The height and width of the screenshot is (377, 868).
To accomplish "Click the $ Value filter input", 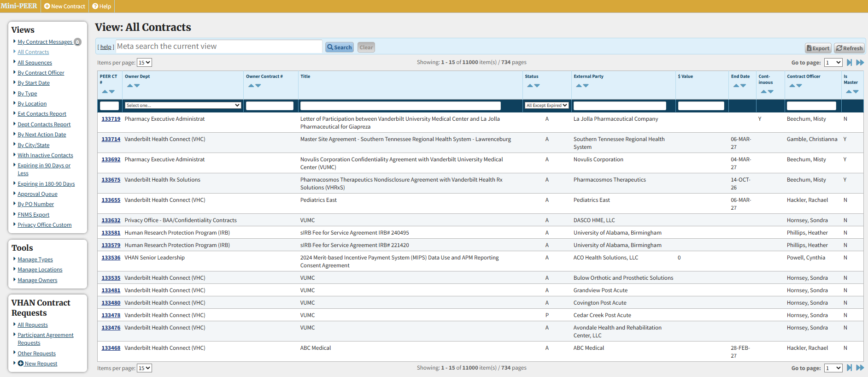I will (x=701, y=106).
